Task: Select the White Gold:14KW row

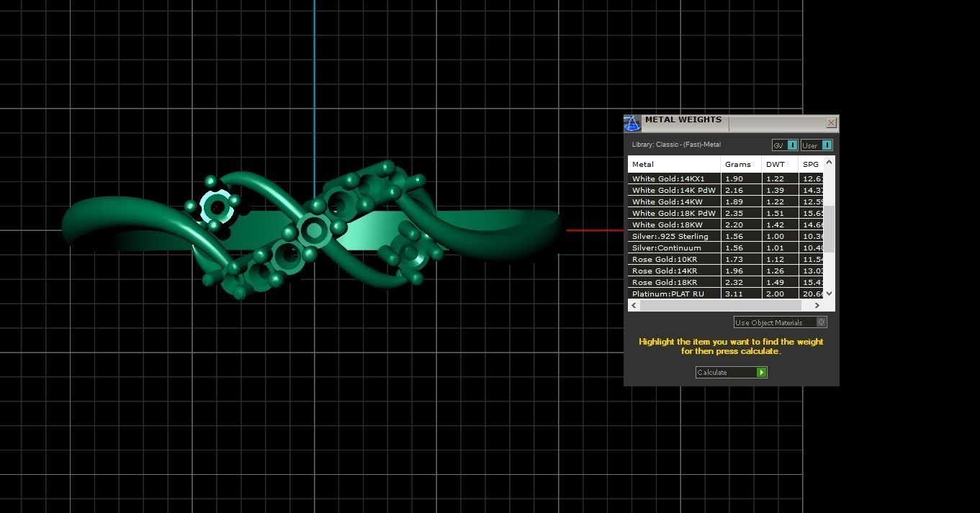Action: point(726,201)
